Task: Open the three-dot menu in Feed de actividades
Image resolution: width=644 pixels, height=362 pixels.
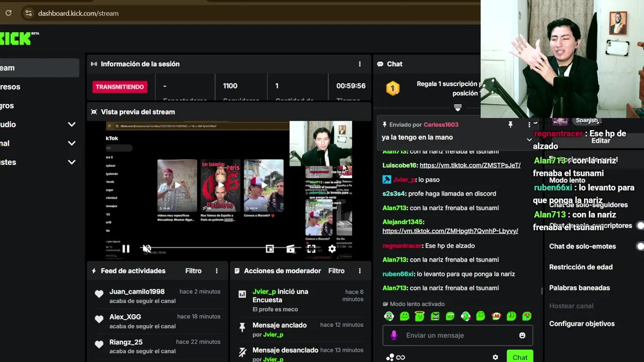Action: [217, 271]
